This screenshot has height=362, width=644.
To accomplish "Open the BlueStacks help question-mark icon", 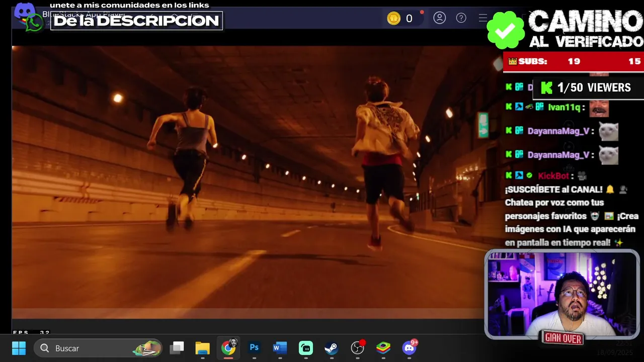I will (x=461, y=18).
